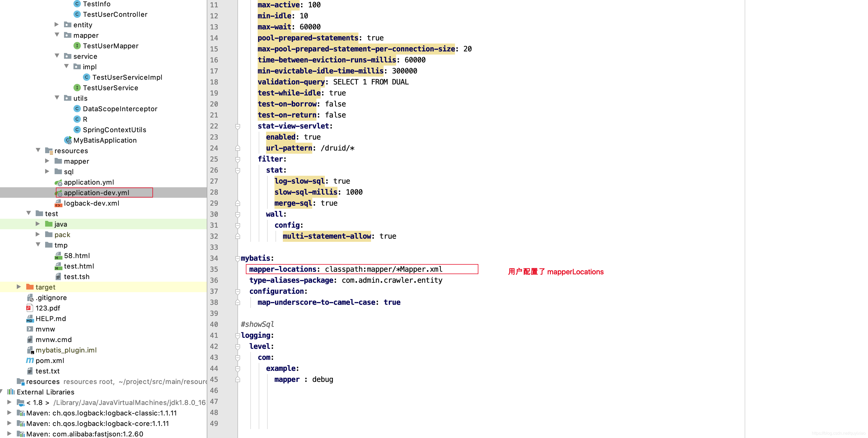
Task: Expand the pack folder
Action: pyautogui.click(x=38, y=234)
